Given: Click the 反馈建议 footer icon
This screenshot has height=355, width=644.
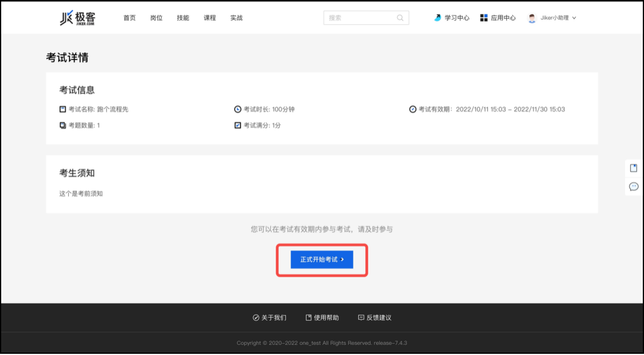Looking at the screenshot, I should click(x=361, y=318).
